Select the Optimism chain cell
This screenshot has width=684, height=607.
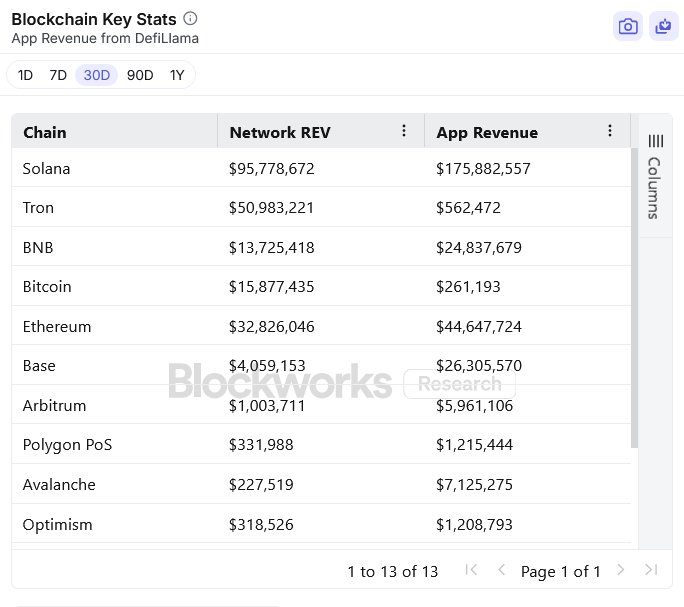pyautogui.click(x=114, y=524)
